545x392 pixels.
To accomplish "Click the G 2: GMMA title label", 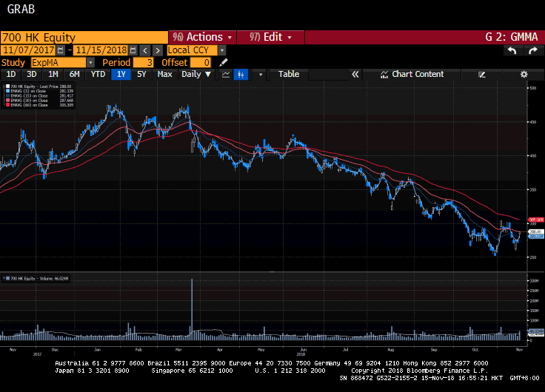I will (x=511, y=37).
